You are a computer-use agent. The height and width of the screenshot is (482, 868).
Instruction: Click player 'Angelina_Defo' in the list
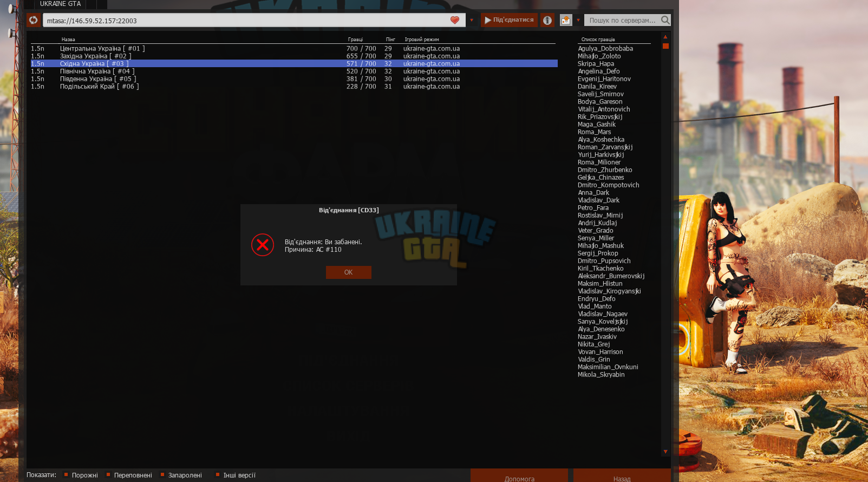pos(599,71)
